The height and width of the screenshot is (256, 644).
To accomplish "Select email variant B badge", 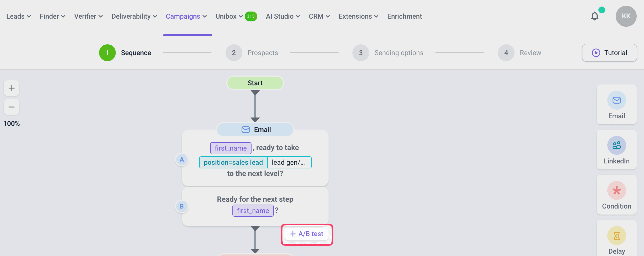I will 182,206.
